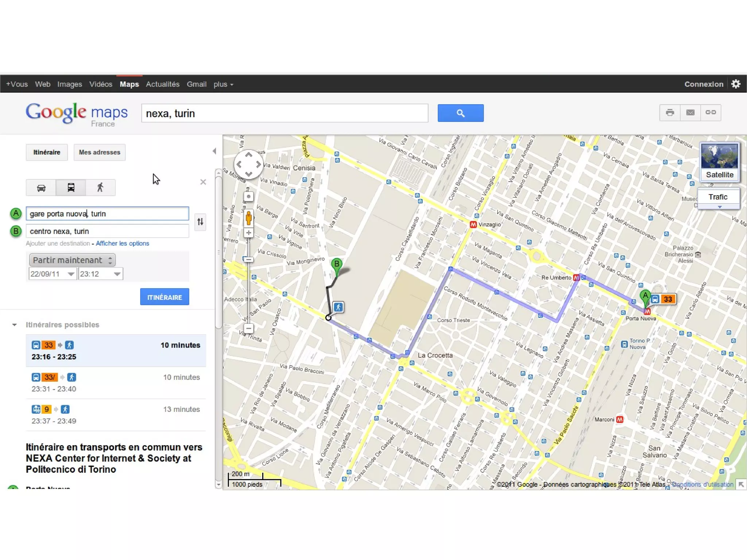Collapse the Itinéraires possibles section
The height and width of the screenshot is (560, 747).
pyautogui.click(x=15, y=325)
